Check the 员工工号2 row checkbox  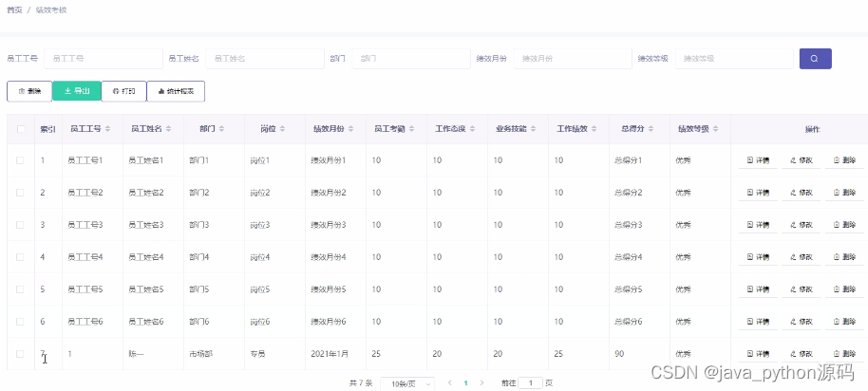tap(21, 193)
